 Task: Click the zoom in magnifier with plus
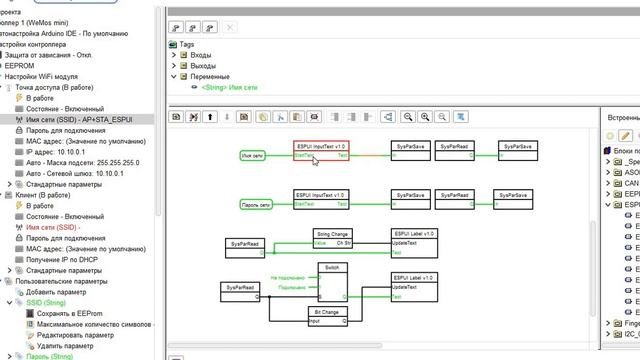pos(425,117)
